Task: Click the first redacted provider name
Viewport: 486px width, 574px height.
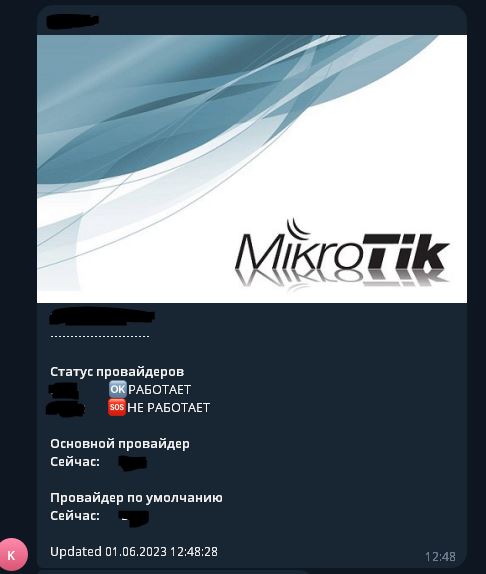Action: [x=63, y=390]
